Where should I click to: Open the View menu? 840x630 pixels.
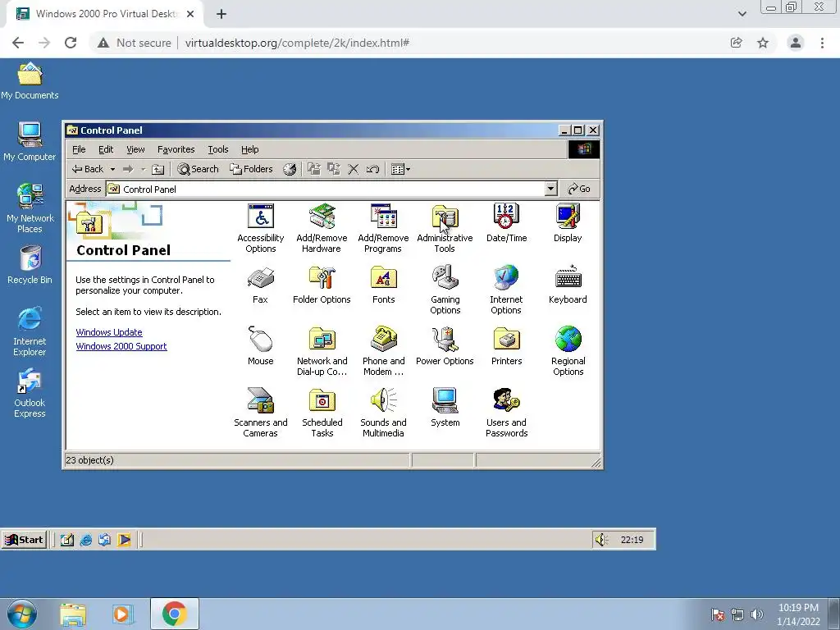coord(135,149)
